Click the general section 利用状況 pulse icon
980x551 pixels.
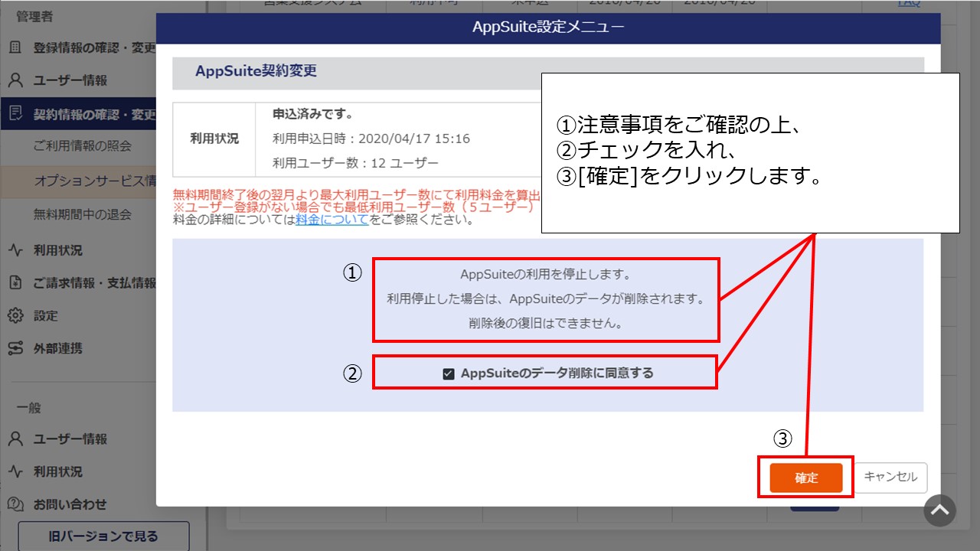15,471
